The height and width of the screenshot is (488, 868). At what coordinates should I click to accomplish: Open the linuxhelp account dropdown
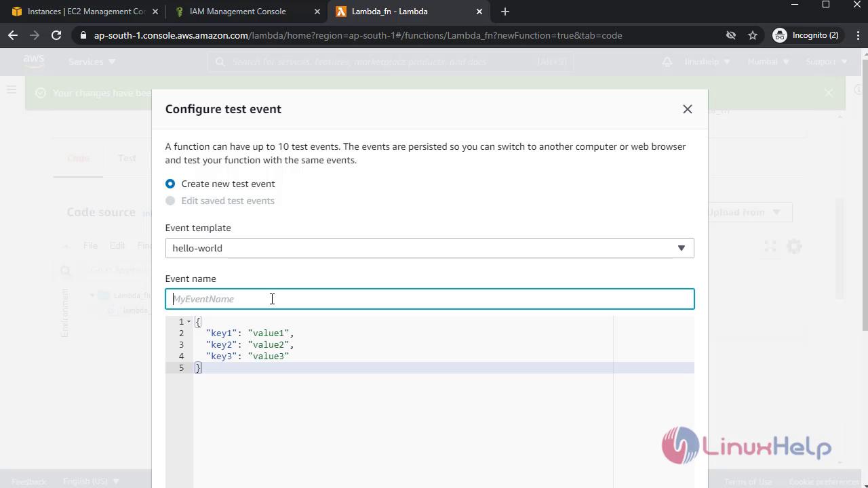(707, 62)
